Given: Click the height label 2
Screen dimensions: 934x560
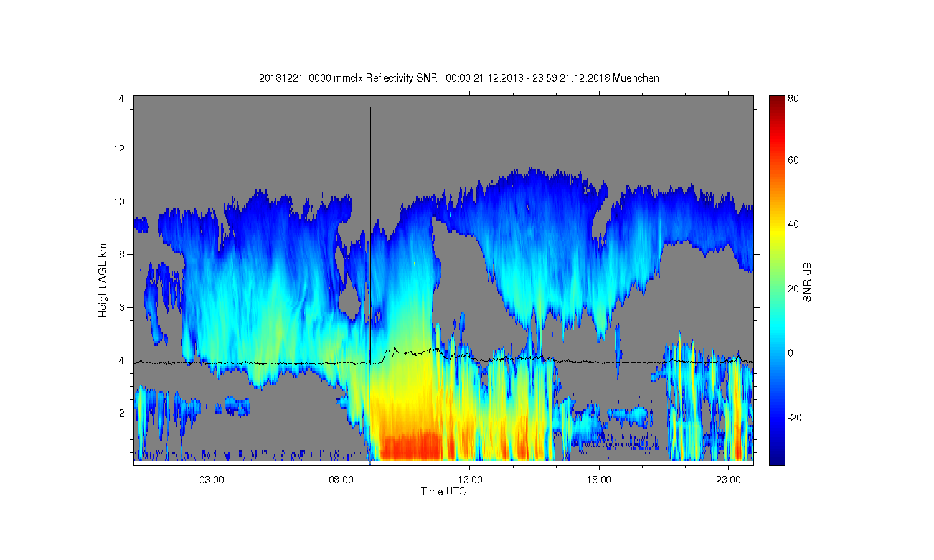Looking at the screenshot, I should tap(122, 413).
